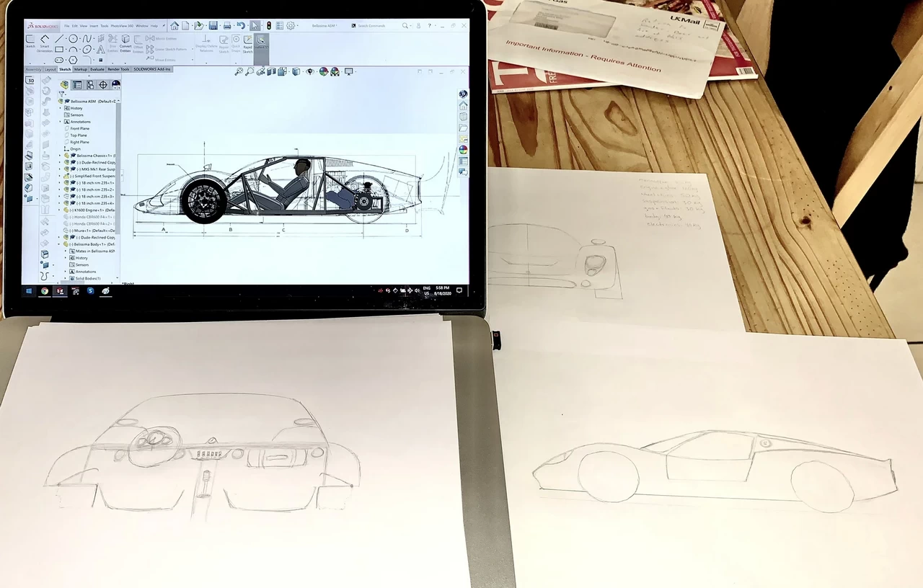Toggle the Hide/Show Items eye icon
Viewport: 923px width, 588px height.
click(x=310, y=71)
